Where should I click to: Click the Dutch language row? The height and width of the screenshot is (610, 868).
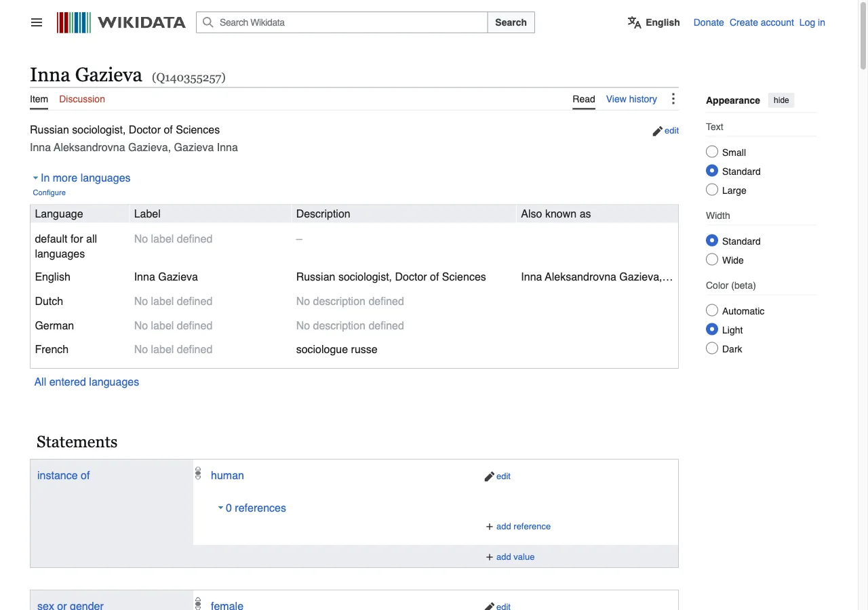click(354, 301)
